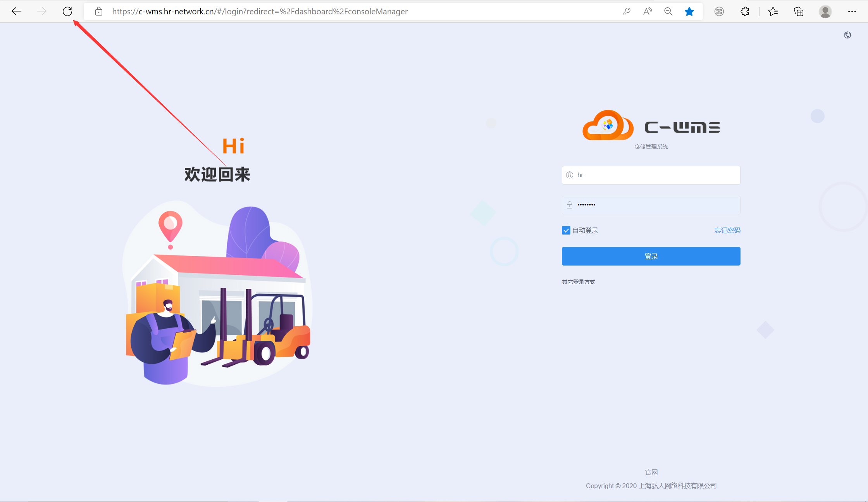This screenshot has height=502, width=868.
Task: Reload the page with the refresh icon
Action: (67, 12)
